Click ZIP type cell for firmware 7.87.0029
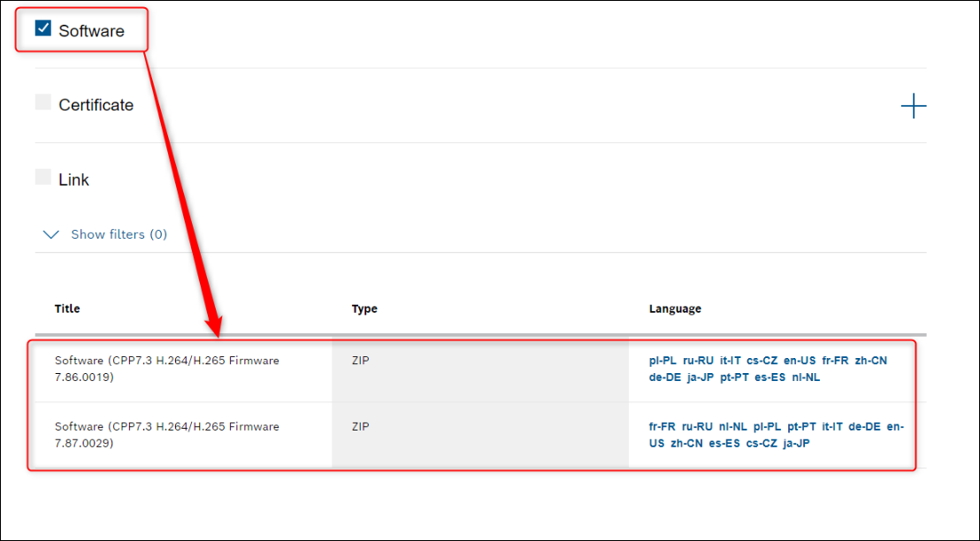Screen dimensions: 980x541 point(360,426)
